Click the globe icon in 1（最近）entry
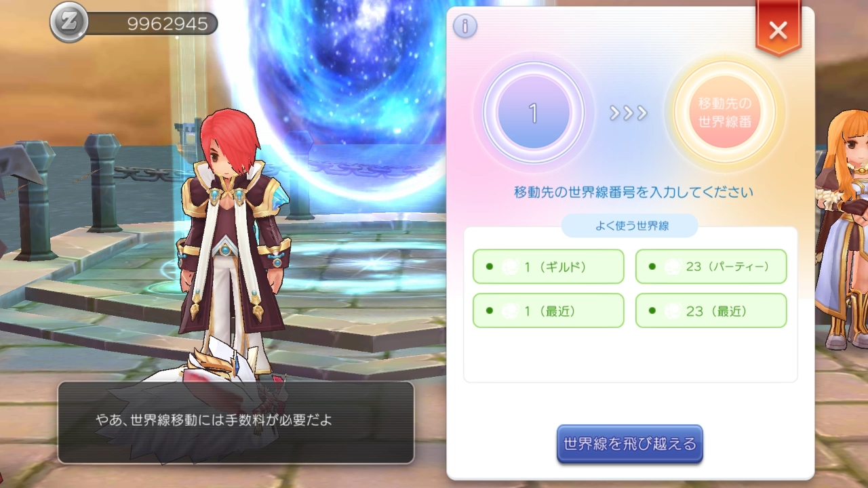The image size is (868, 488). 509,311
